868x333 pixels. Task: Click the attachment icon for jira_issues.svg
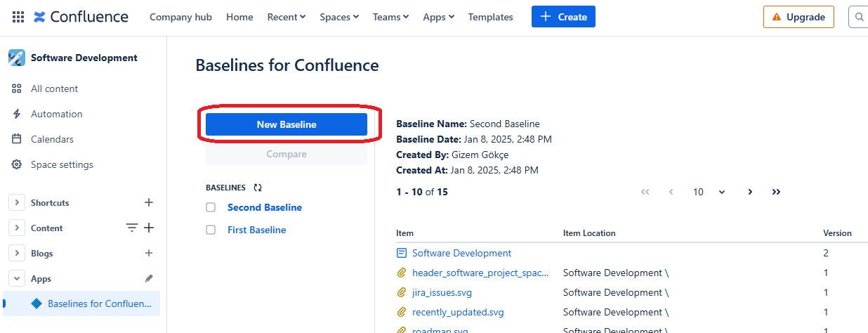402,292
